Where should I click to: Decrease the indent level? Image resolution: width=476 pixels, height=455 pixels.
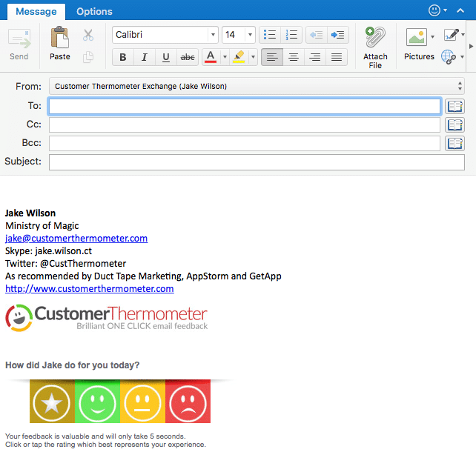(x=317, y=35)
